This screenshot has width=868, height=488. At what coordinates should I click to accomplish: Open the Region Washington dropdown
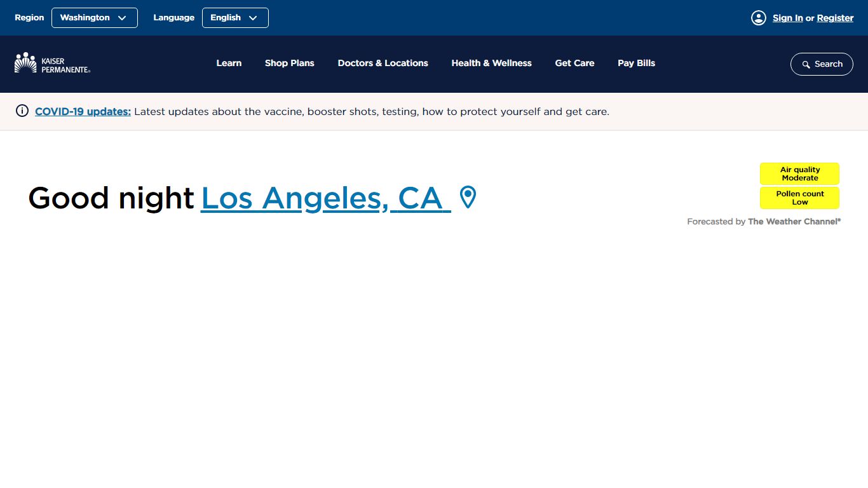[x=95, y=18]
